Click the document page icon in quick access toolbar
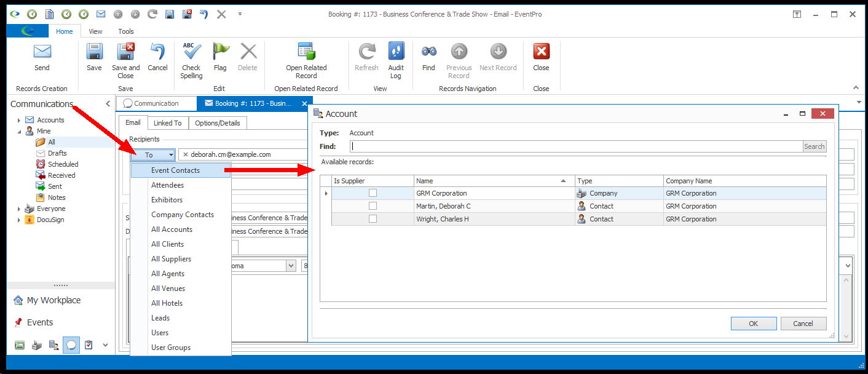868x374 pixels. [x=49, y=14]
